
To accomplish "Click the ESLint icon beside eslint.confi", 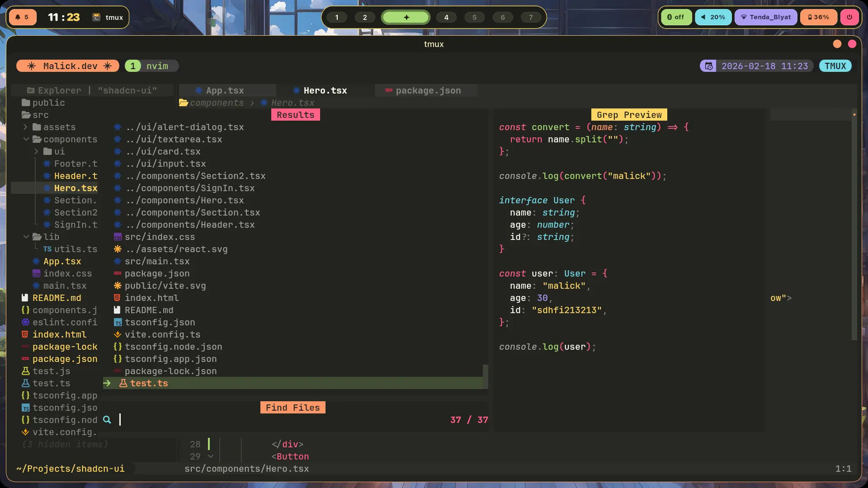I will tap(25, 323).
